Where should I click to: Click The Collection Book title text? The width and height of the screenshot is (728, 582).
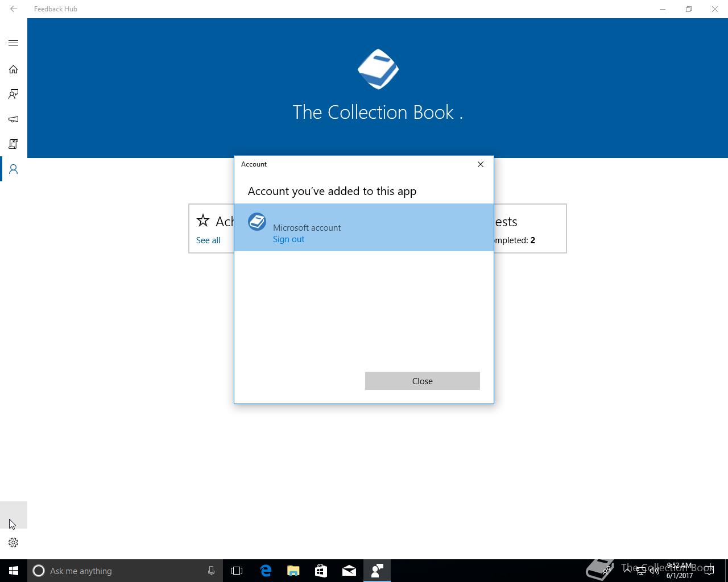(x=378, y=112)
